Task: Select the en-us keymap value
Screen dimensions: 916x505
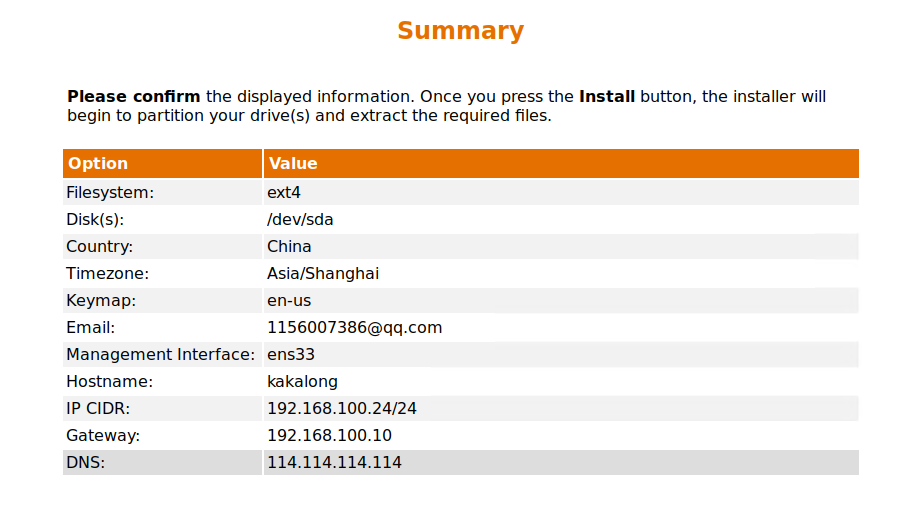Action: (x=290, y=300)
